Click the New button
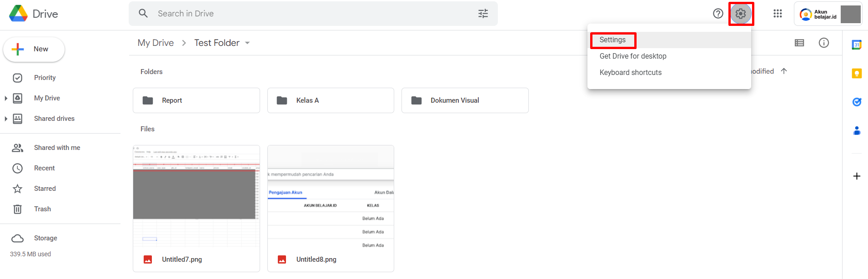 [34, 49]
